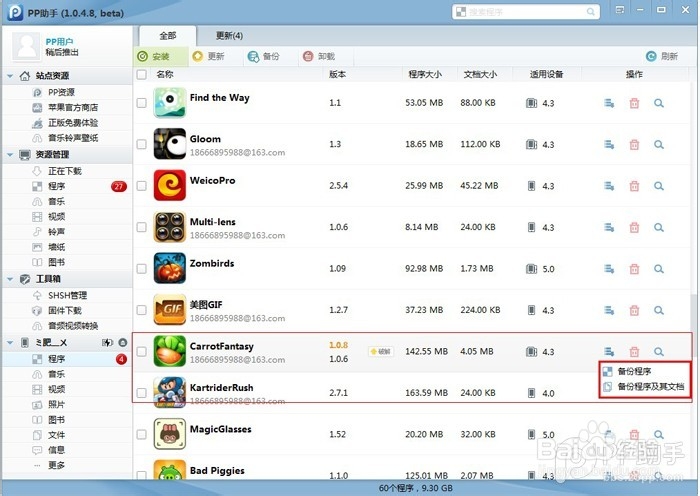Click magnifier icon in Zombirds row
This screenshot has width=700, height=496.
[658, 269]
